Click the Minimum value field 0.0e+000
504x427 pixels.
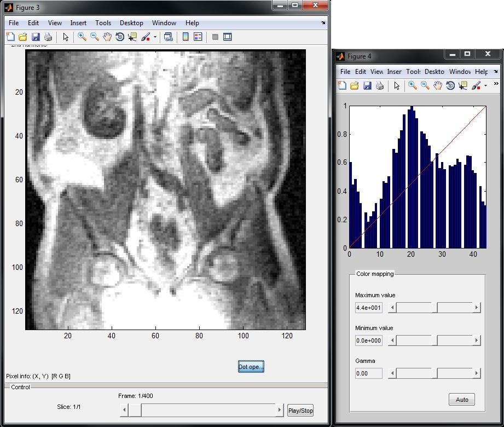click(x=369, y=341)
